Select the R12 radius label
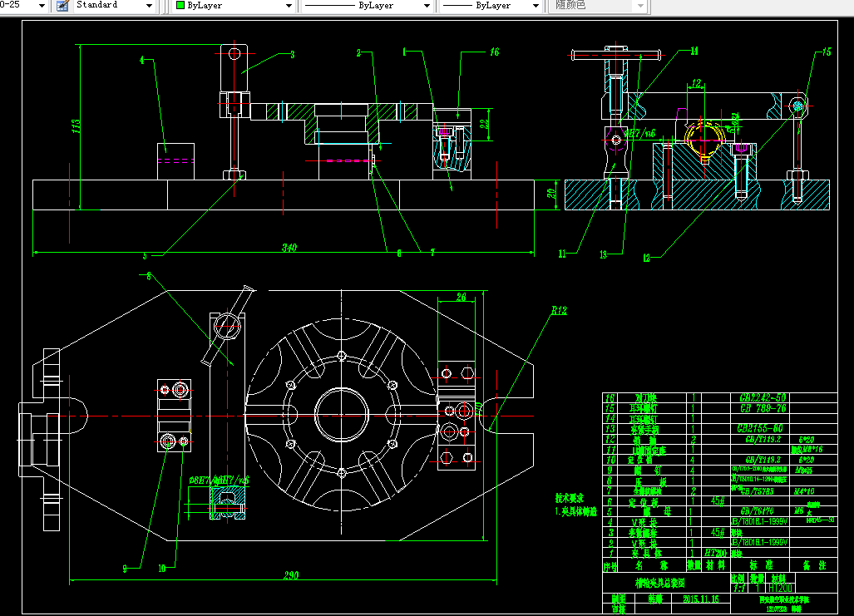 click(559, 310)
